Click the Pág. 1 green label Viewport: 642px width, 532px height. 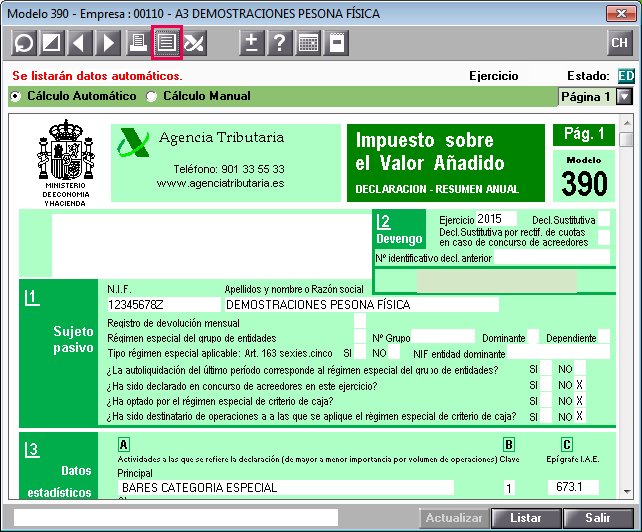(x=584, y=135)
